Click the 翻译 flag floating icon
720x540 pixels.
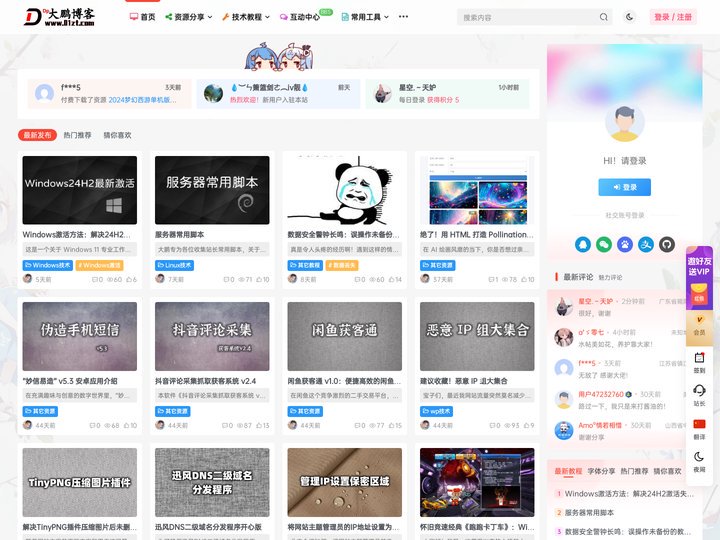699,429
